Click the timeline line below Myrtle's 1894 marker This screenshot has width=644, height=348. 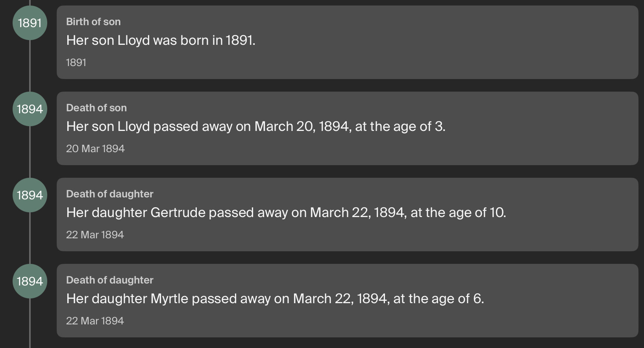point(30,323)
